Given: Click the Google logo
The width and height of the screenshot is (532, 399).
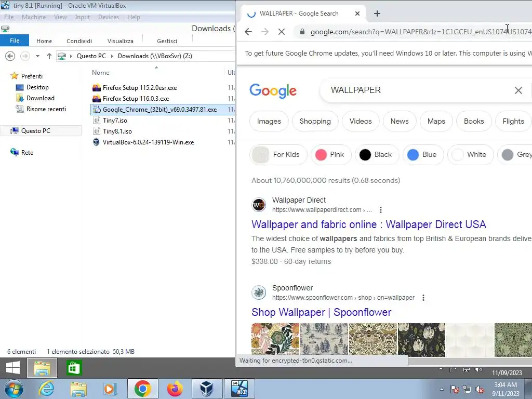Looking at the screenshot, I should [x=273, y=90].
